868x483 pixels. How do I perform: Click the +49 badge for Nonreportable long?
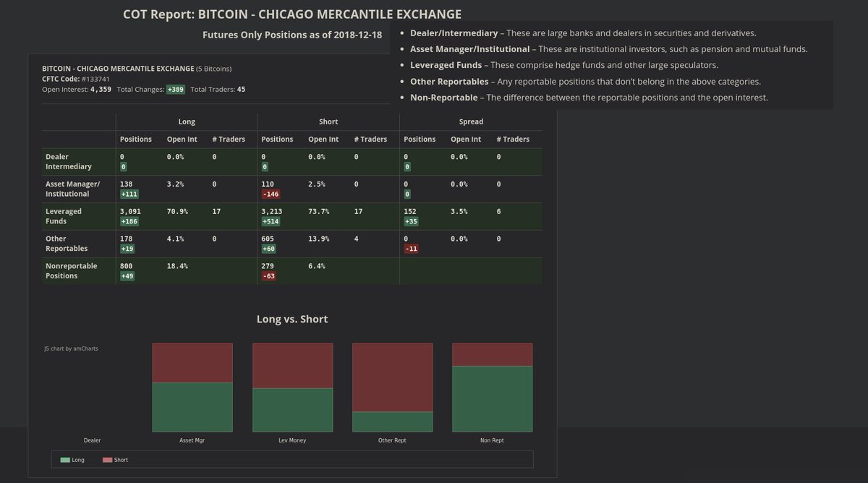(127, 276)
